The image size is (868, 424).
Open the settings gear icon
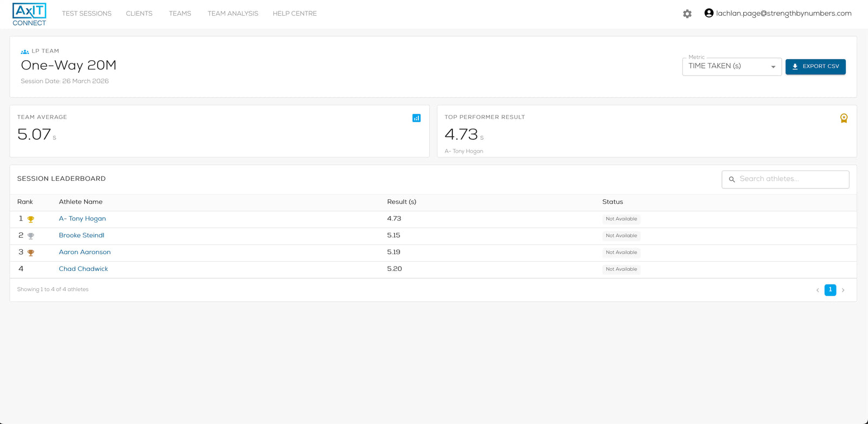click(x=687, y=14)
